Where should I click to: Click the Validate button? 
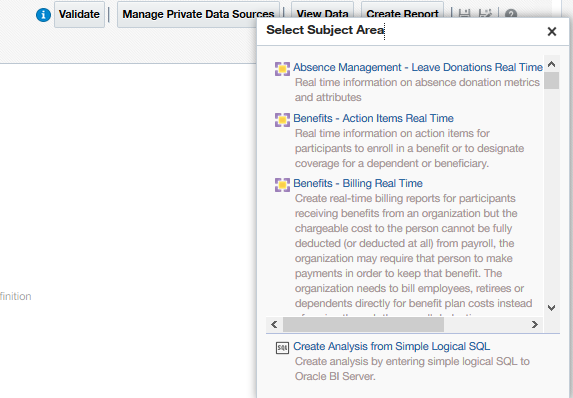(79, 14)
